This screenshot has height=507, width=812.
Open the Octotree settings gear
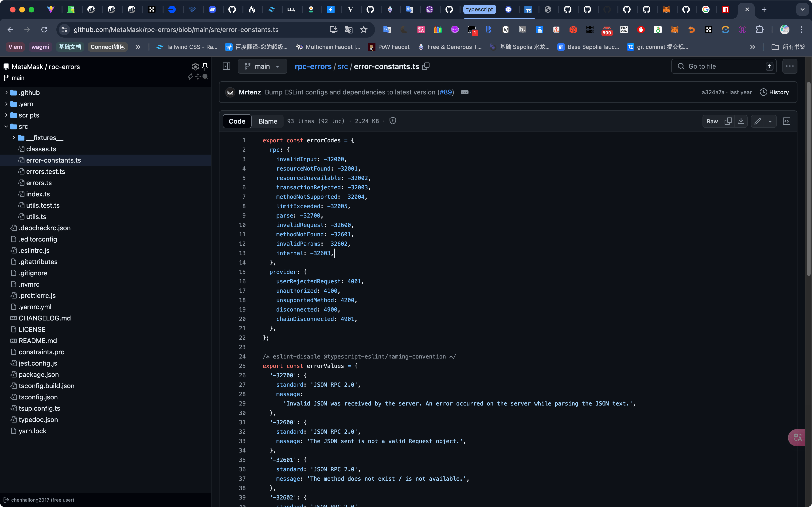pyautogui.click(x=195, y=66)
